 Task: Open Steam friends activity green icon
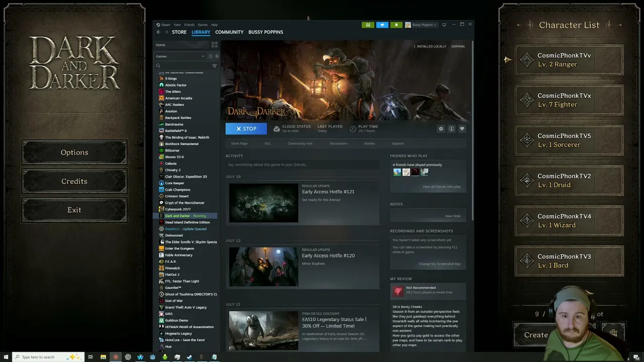coord(368,25)
